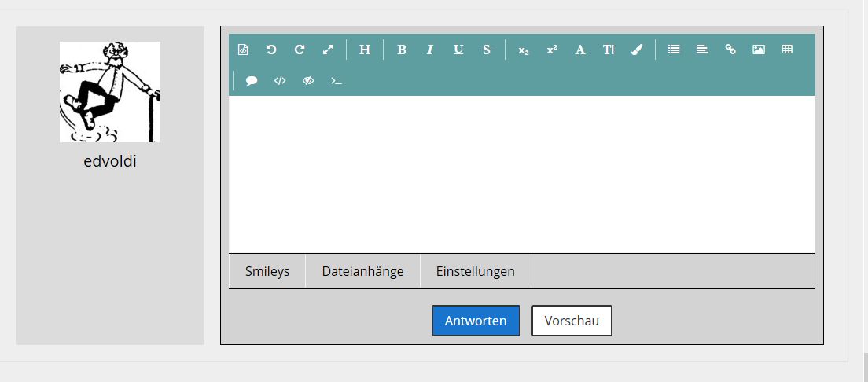Toggle underline formatting
This screenshot has width=868, height=382.
coord(458,50)
